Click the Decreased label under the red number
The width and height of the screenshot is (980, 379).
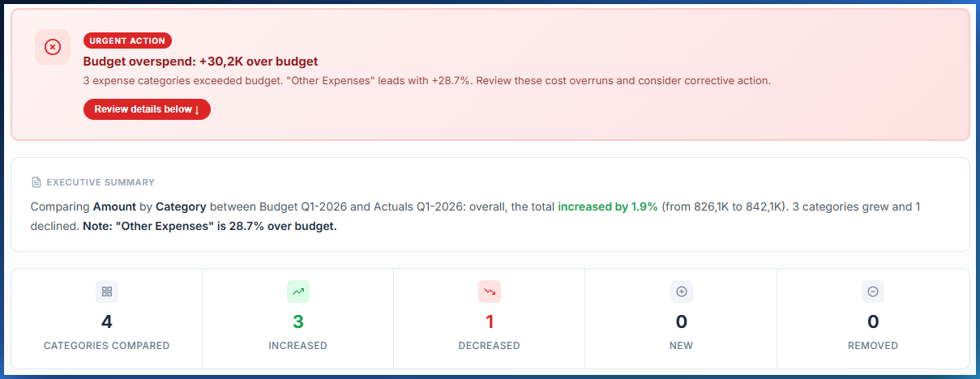coord(490,346)
